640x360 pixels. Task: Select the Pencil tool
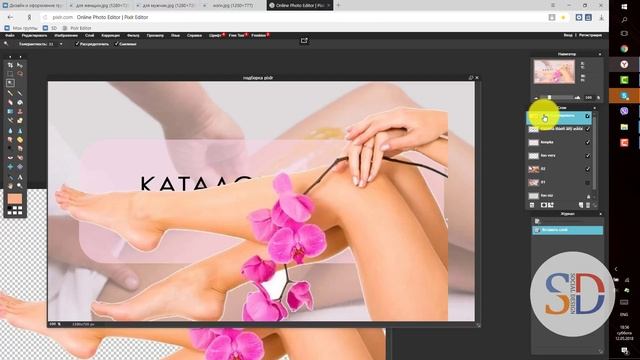[x=10, y=93]
